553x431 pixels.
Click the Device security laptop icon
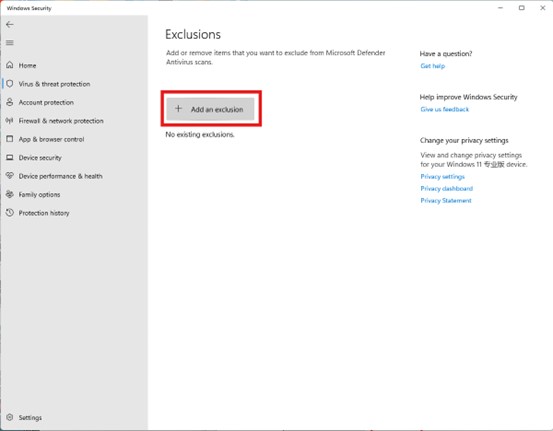coord(10,157)
